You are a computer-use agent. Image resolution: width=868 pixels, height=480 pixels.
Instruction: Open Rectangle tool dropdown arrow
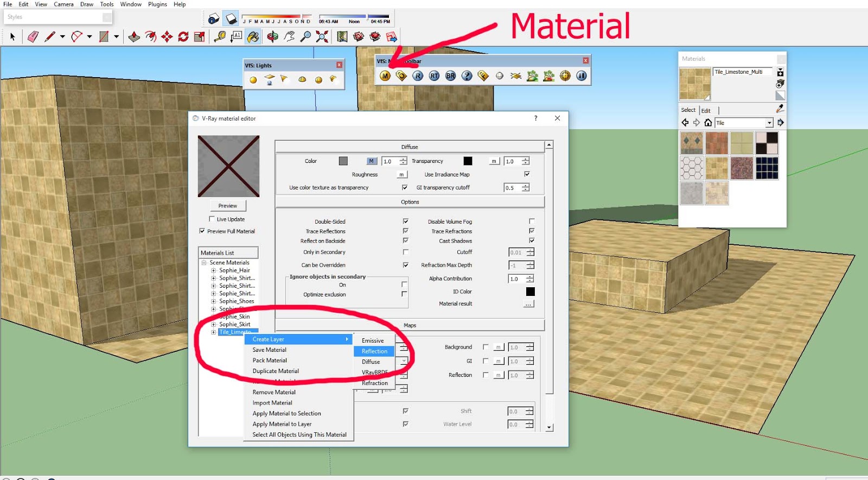(x=116, y=37)
